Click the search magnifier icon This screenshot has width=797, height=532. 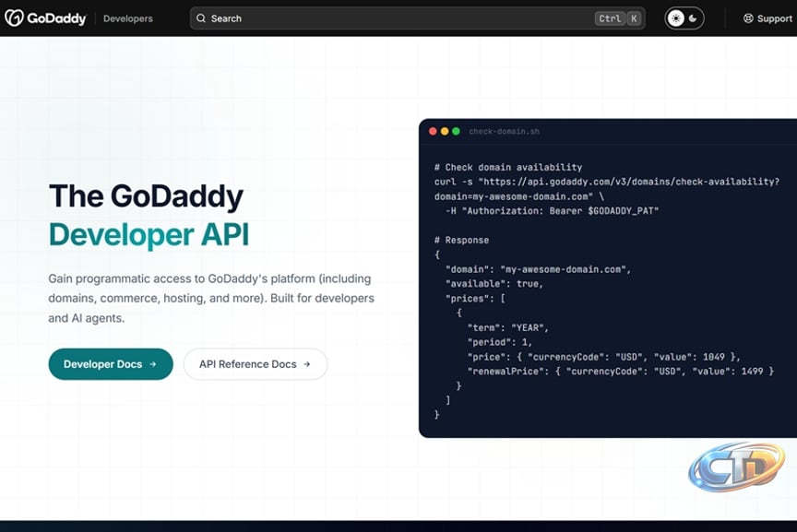click(x=201, y=18)
